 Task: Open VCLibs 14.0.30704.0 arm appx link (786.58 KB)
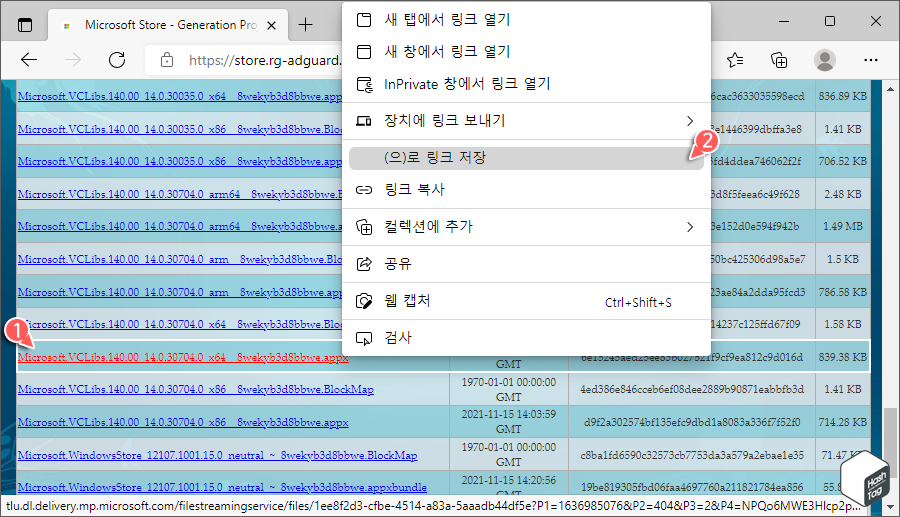click(x=180, y=292)
